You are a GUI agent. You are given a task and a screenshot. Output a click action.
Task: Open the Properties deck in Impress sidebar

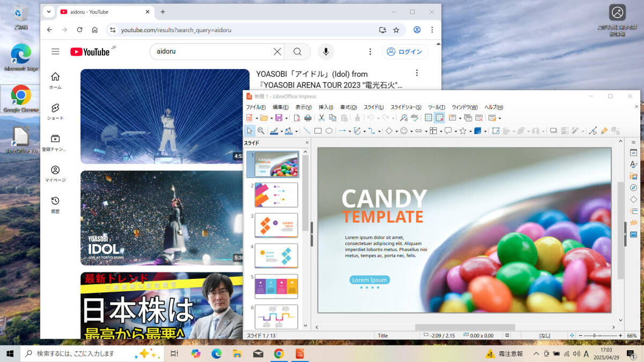(633, 153)
